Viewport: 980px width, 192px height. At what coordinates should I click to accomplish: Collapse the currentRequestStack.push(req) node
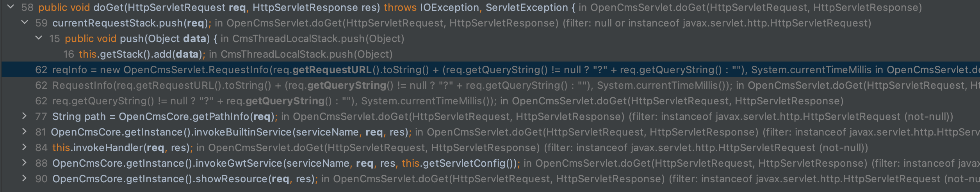pos(25,22)
